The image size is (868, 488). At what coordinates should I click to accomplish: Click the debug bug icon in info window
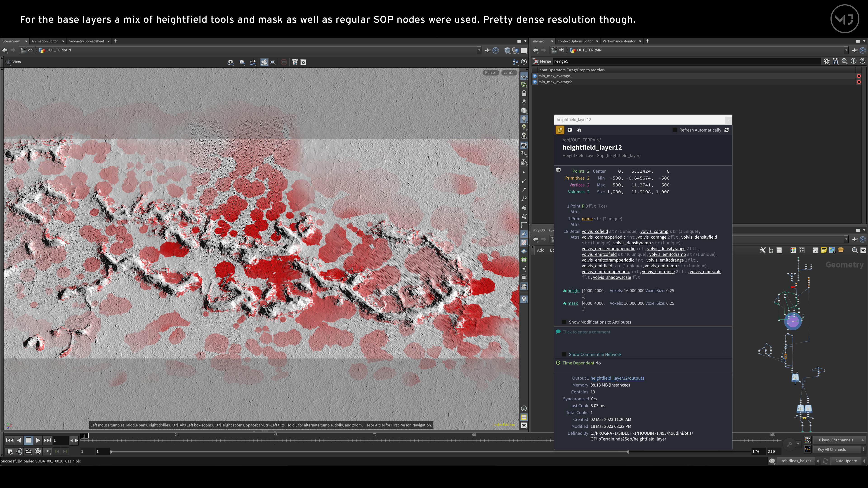point(579,130)
